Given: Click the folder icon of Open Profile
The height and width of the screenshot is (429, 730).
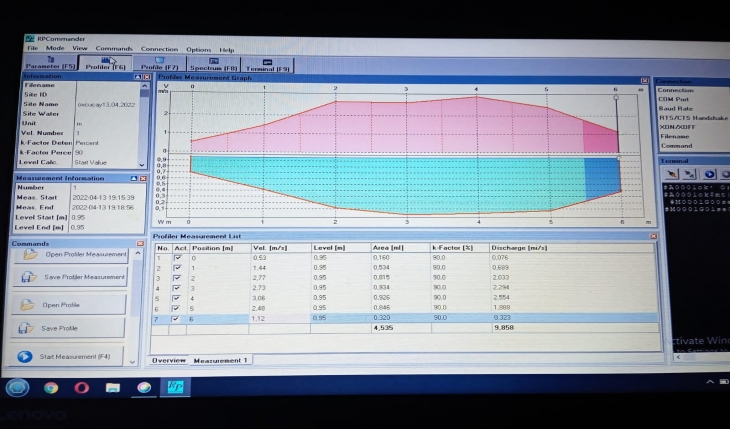Looking at the screenshot, I should (x=27, y=305).
